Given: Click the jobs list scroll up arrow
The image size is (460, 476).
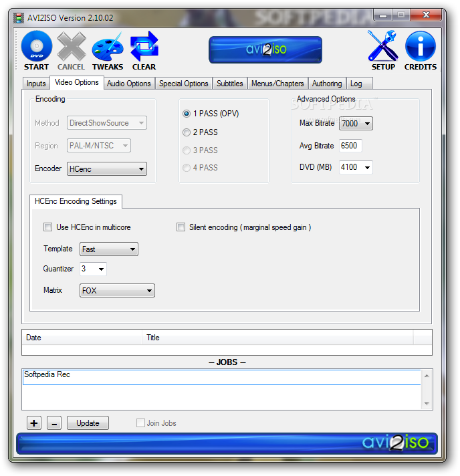Looking at the screenshot, I should pos(427,376).
